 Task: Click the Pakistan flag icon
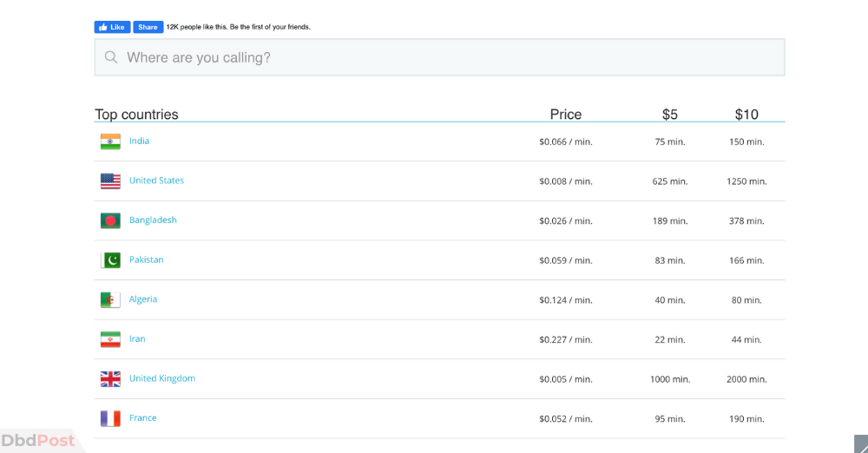click(110, 260)
